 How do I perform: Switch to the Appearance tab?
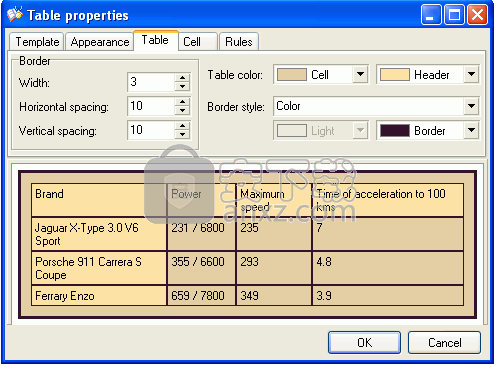pos(101,43)
